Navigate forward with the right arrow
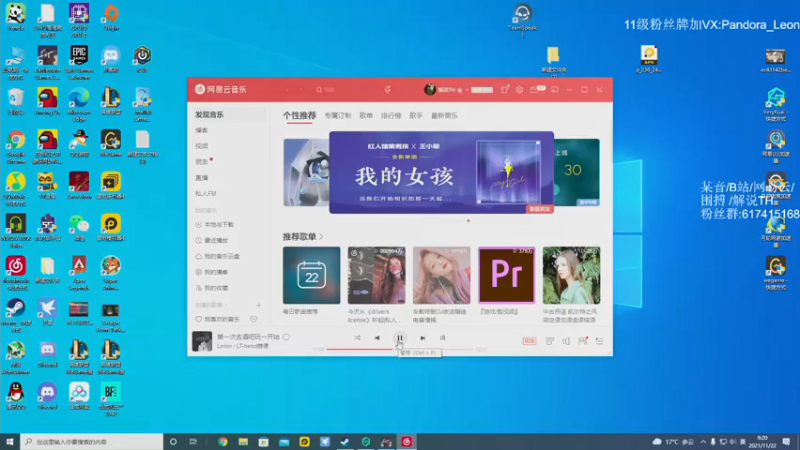This screenshot has height=450, width=800. (x=301, y=89)
